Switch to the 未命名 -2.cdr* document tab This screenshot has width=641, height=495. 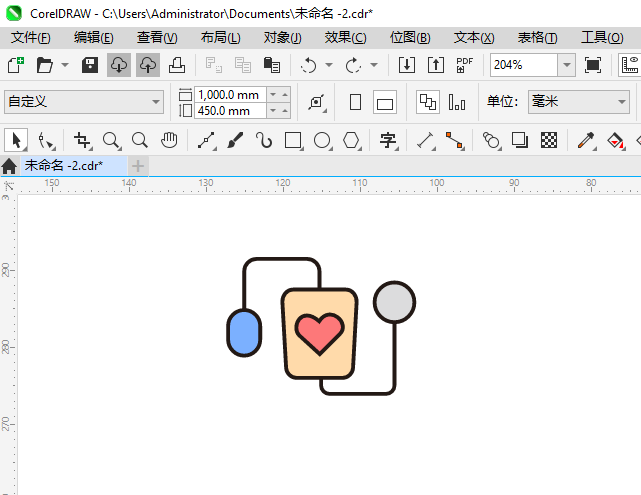tap(74, 166)
